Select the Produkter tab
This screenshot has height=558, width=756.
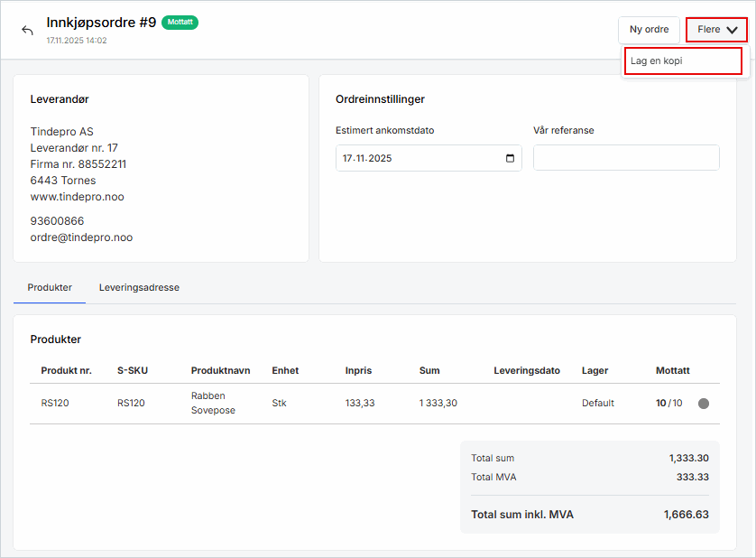click(50, 288)
